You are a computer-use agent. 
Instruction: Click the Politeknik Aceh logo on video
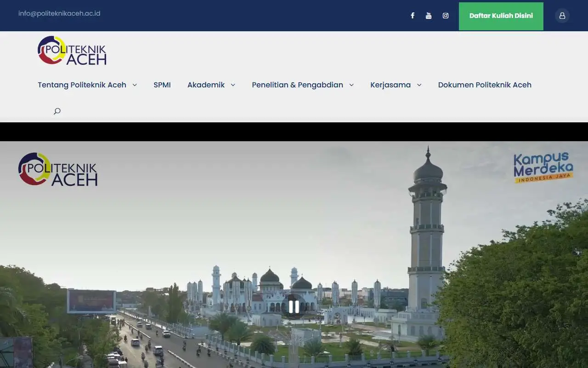tap(58, 169)
